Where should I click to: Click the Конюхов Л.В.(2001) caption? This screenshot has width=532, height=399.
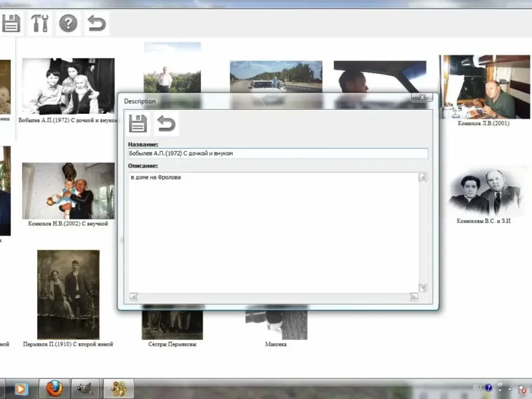point(483,123)
